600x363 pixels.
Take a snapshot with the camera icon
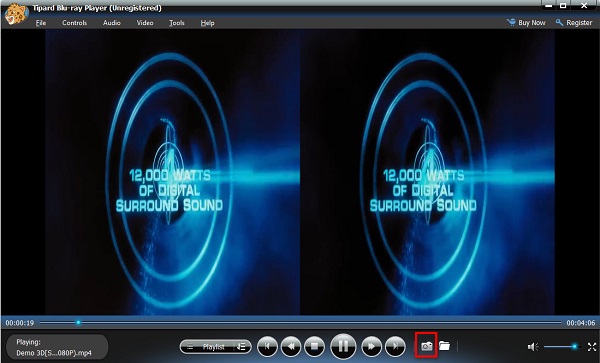point(426,346)
